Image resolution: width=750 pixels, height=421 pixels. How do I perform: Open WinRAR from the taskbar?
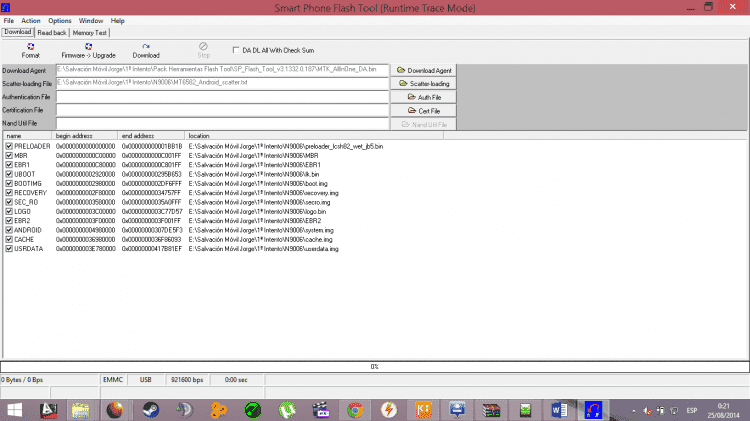coord(491,410)
